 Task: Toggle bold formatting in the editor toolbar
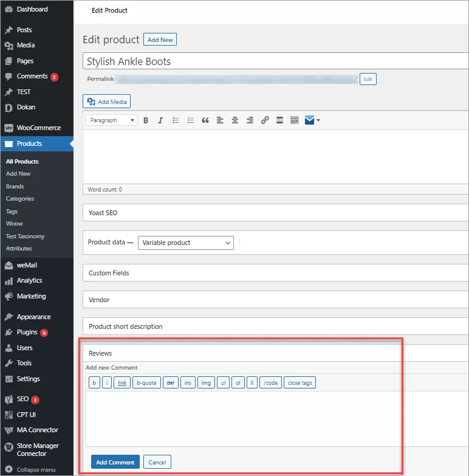146,120
